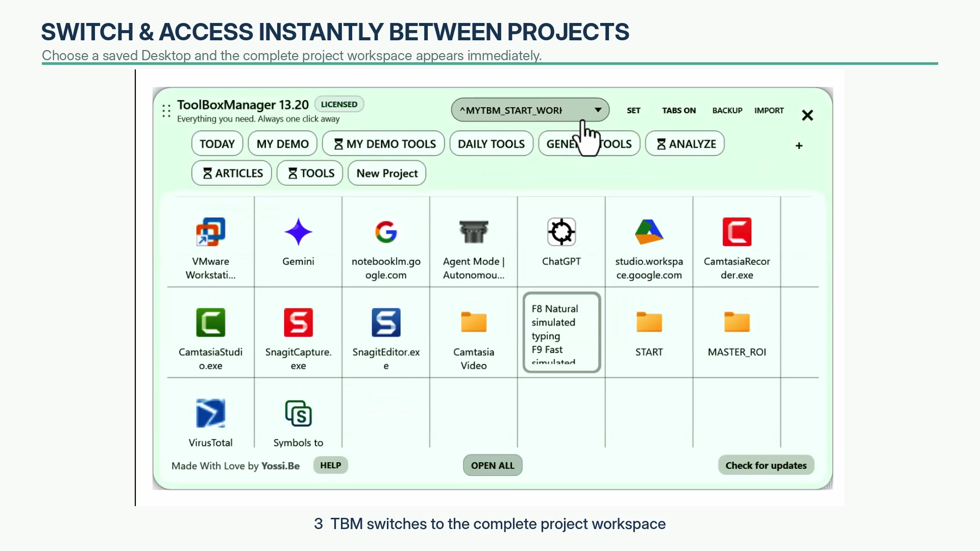Image resolution: width=980 pixels, height=551 pixels.
Task: Launch the CamtasiaRecorder.exe icon
Action: point(737,232)
